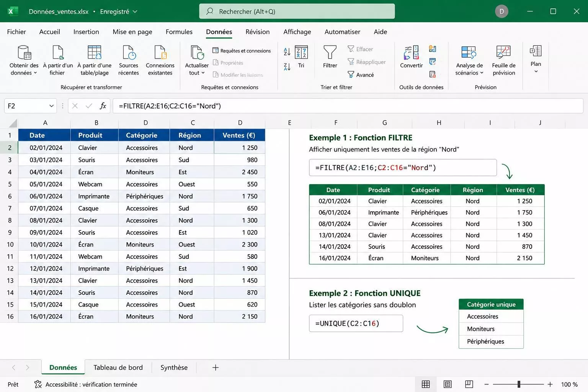Switch to Insertion tab
Image resolution: width=588 pixels, height=392 pixels.
click(86, 32)
